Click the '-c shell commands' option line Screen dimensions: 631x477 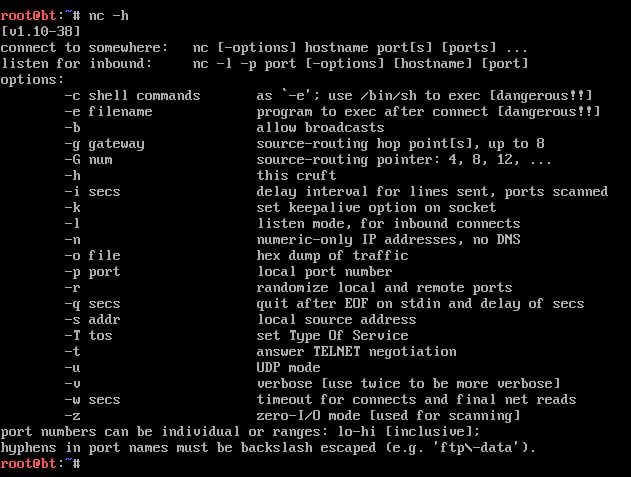pos(132,96)
